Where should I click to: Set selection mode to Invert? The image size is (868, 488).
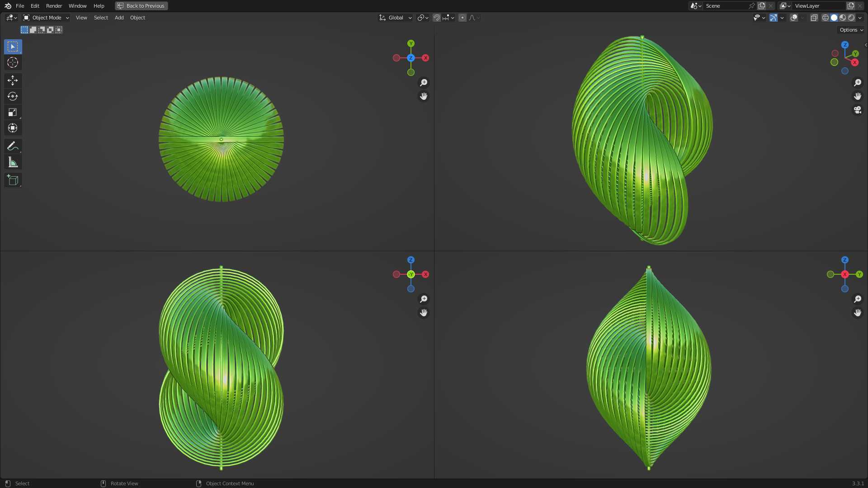(50, 30)
